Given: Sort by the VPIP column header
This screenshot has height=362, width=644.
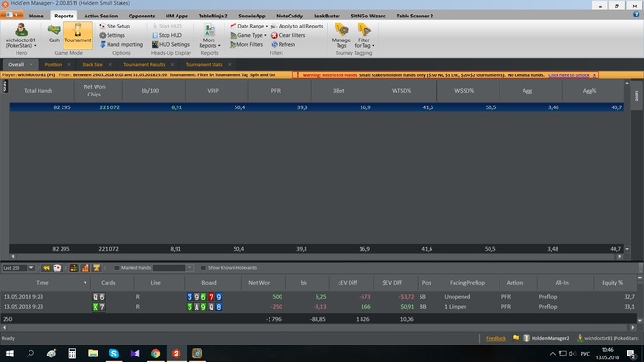Looking at the screenshot, I should [213, 91].
